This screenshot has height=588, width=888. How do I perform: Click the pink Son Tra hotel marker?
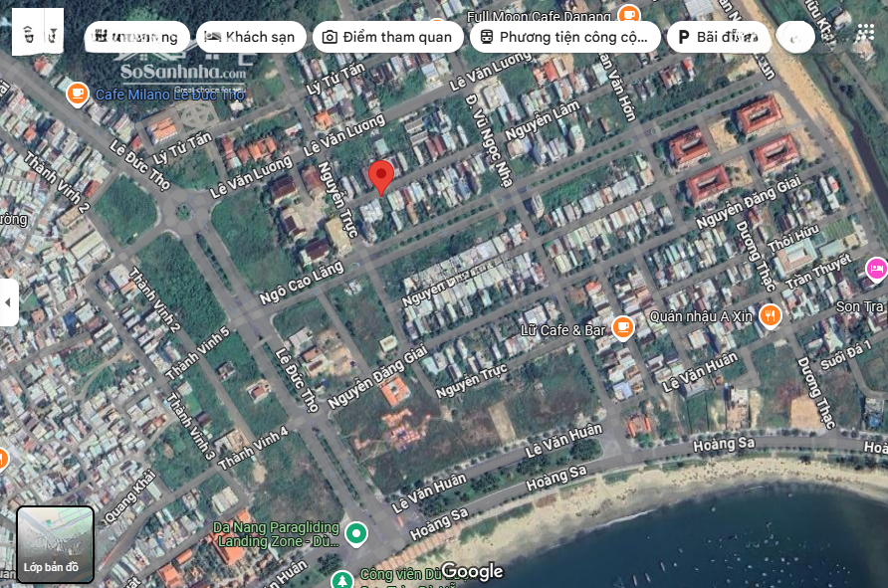tap(875, 268)
